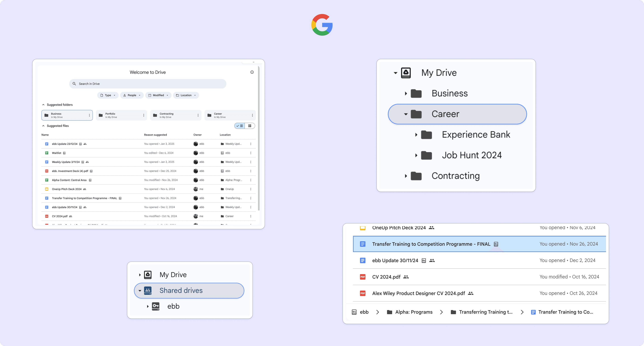Viewport: 644px width, 346px height.
Task: Click the ebb shared drive icon
Action: pos(156,306)
